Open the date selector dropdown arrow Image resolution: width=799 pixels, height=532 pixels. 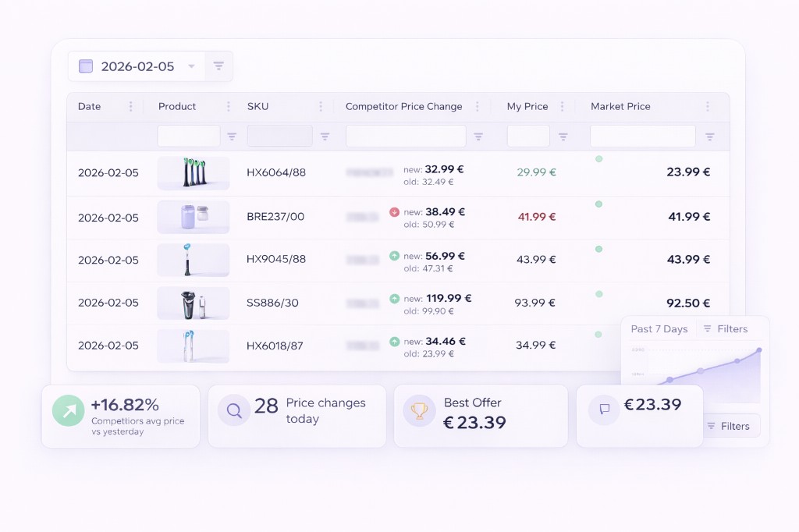click(x=191, y=67)
